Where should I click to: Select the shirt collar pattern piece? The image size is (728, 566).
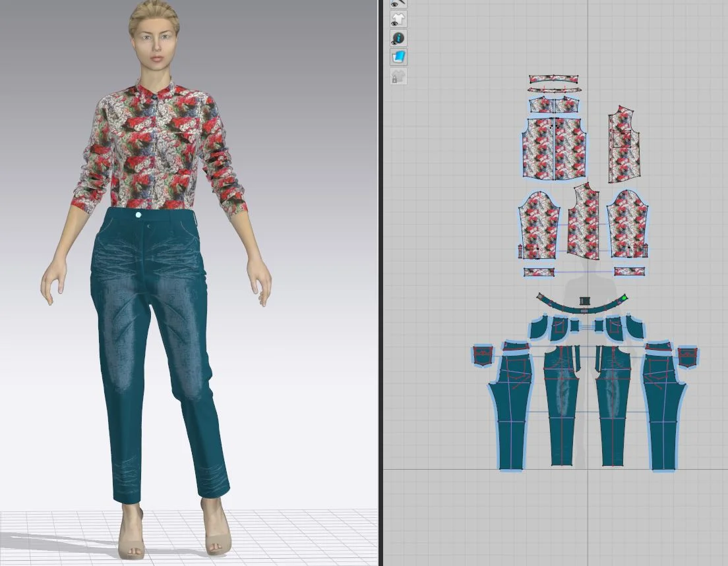tap(555, 79)
